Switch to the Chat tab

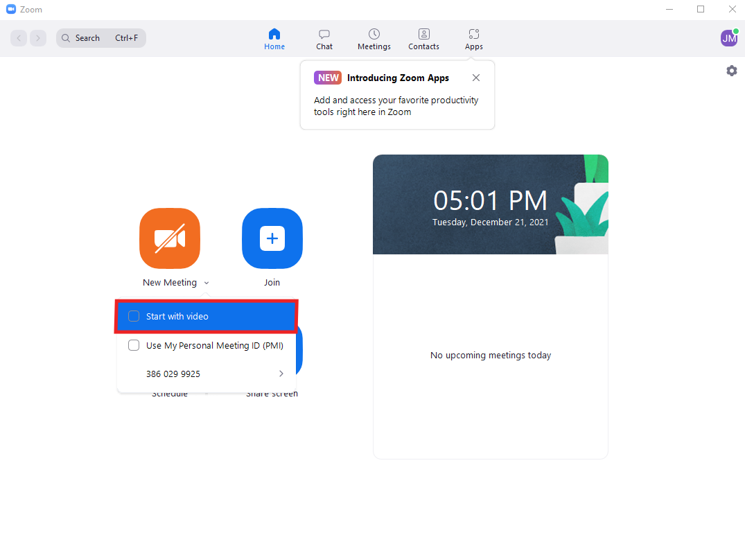[x=324, y=39]
